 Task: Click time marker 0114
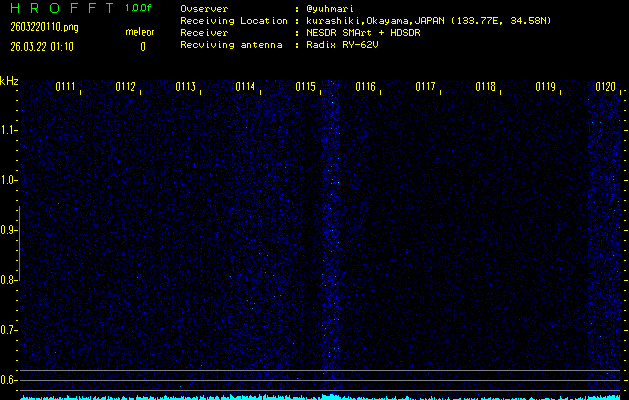245,87
